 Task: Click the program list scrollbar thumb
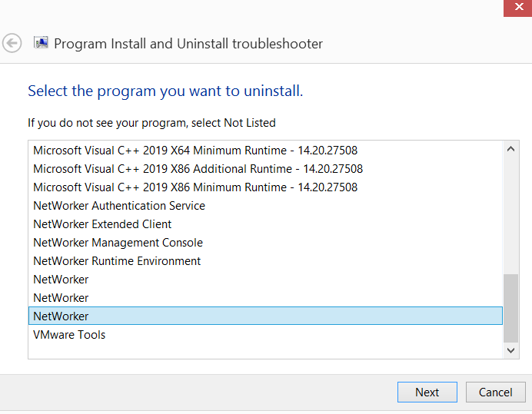[511, 307]
